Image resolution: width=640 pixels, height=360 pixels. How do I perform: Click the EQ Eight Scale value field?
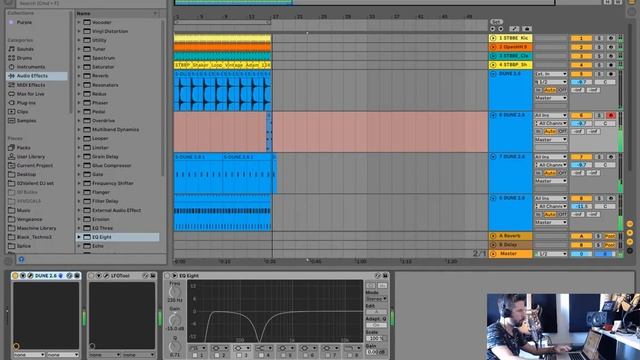tap(376, 338)
